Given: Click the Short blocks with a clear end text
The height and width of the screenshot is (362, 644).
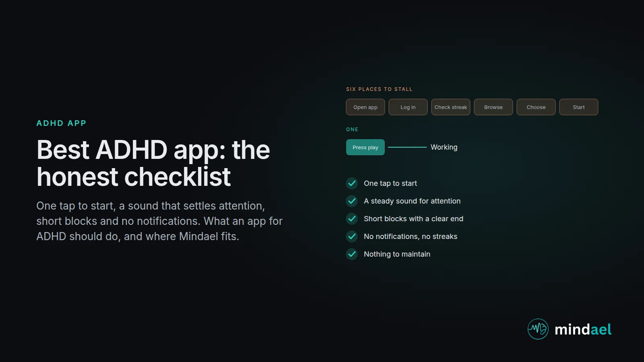Looking at the screenshot, I should (413, 219).
